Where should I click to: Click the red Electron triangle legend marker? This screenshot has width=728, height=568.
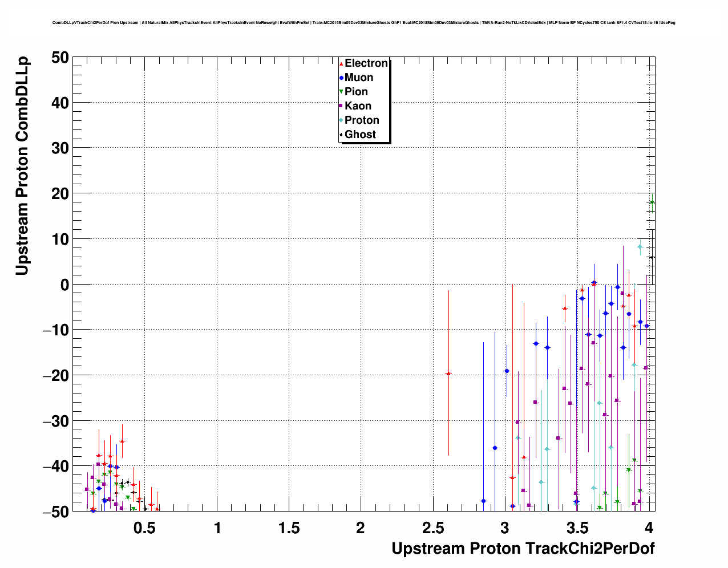click(x=341, y=64)
